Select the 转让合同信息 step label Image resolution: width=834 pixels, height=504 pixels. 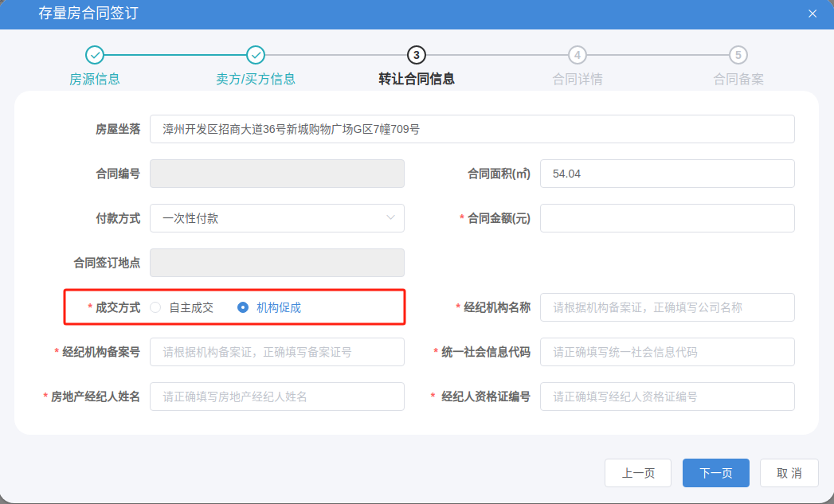pyautogui.click(x=417, y=79)
